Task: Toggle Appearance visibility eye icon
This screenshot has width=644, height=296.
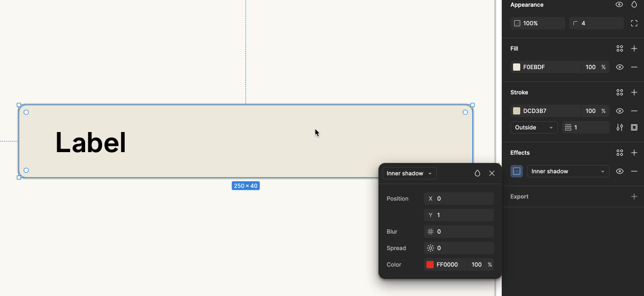Action: [x=619, y=5]
